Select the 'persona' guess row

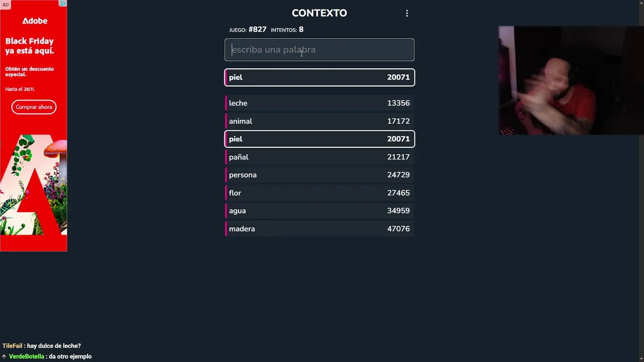coord(319,175)
